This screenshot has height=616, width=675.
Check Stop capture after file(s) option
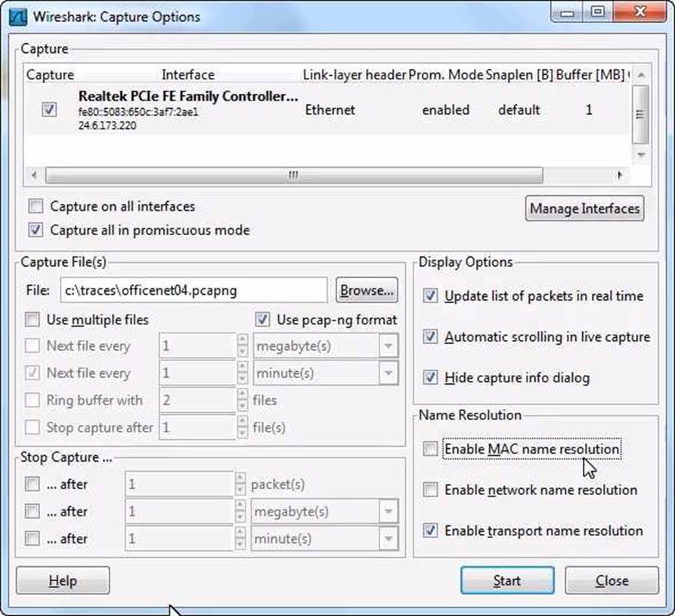coord(33,428)
